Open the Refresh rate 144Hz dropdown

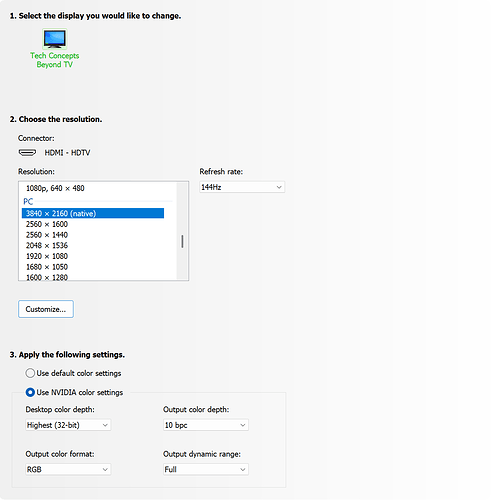point(242,187)
